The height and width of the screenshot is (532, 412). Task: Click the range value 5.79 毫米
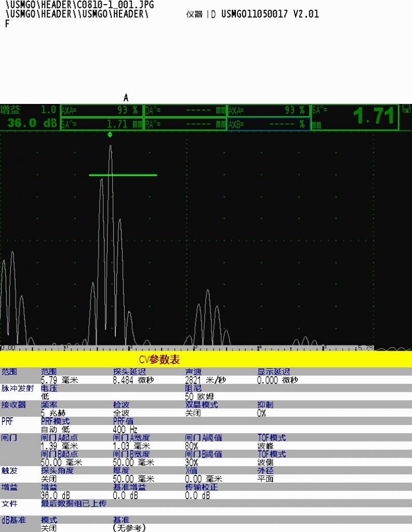click(59, 380)
